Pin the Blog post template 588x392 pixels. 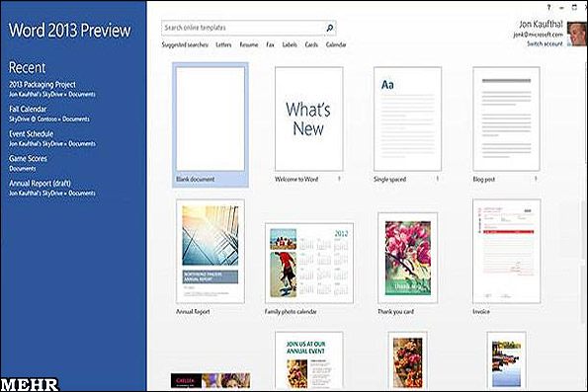[x=536, y=179]
